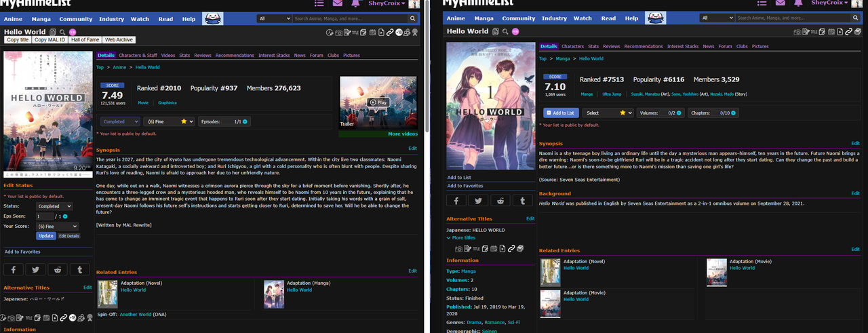Viewport: 868px width, 333px height.
Task: Open All search category dropdown in left window
Action: pos(274,18)
